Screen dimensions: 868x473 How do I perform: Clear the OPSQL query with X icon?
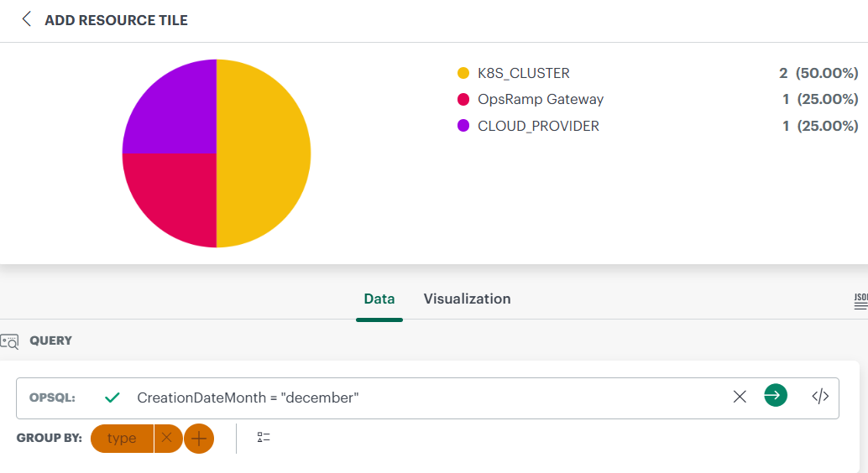740,397
